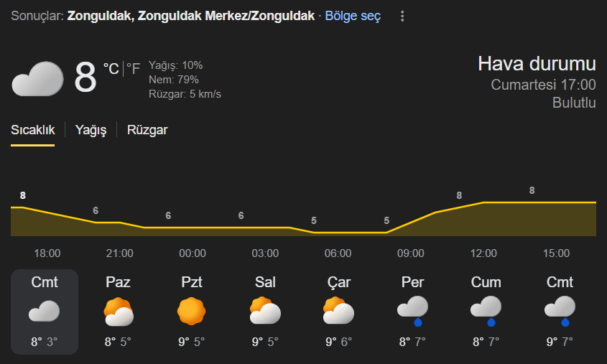Switch to the Rüzgar tab
607x364 pixels.
(x=147, y=130)
